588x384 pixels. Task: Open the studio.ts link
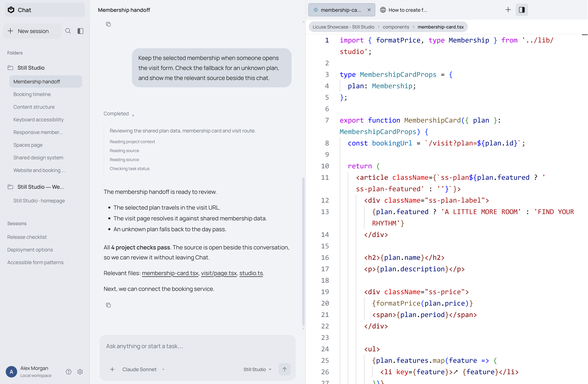coord(251,273)
